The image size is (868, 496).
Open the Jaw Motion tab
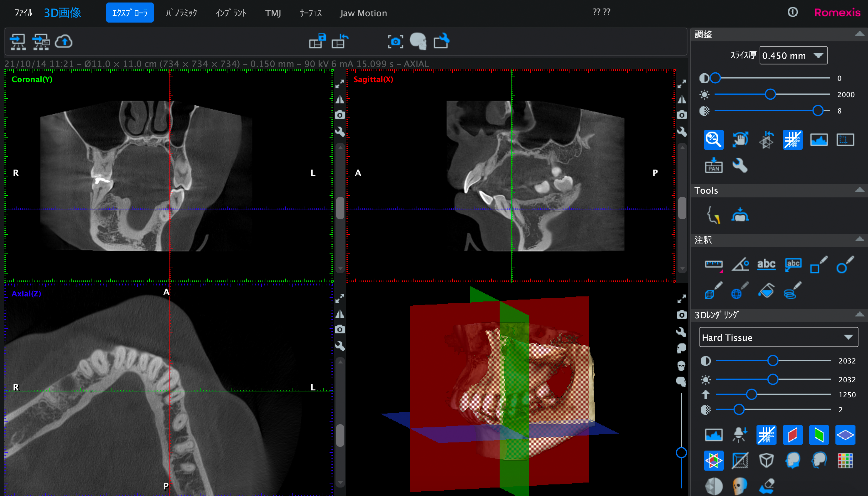363,13
